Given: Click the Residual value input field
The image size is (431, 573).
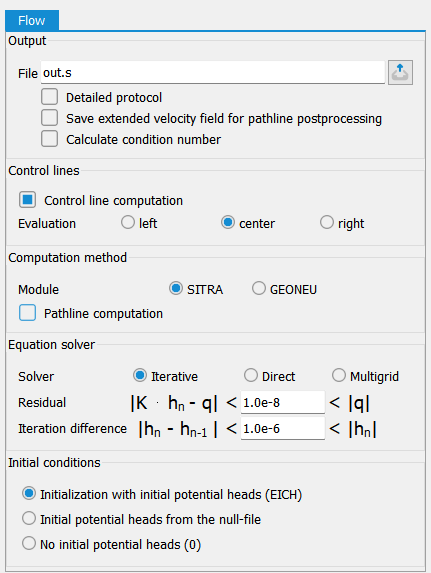Looking at the screenshot, I should point(283,402).
